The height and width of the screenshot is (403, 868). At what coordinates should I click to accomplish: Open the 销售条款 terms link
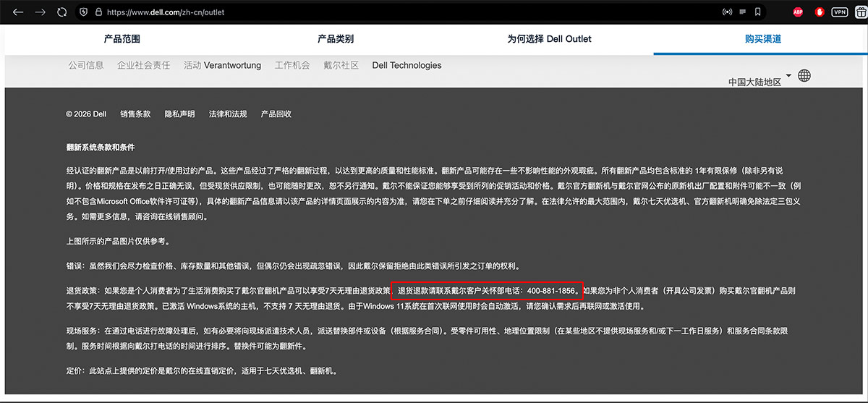(x=135, y=114)
